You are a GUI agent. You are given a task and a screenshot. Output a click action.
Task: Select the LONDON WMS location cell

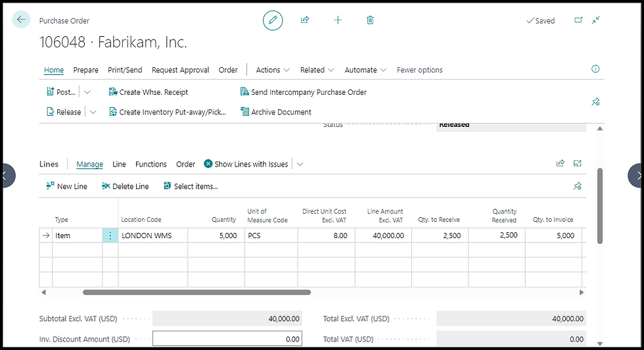[x=152, y=236]
